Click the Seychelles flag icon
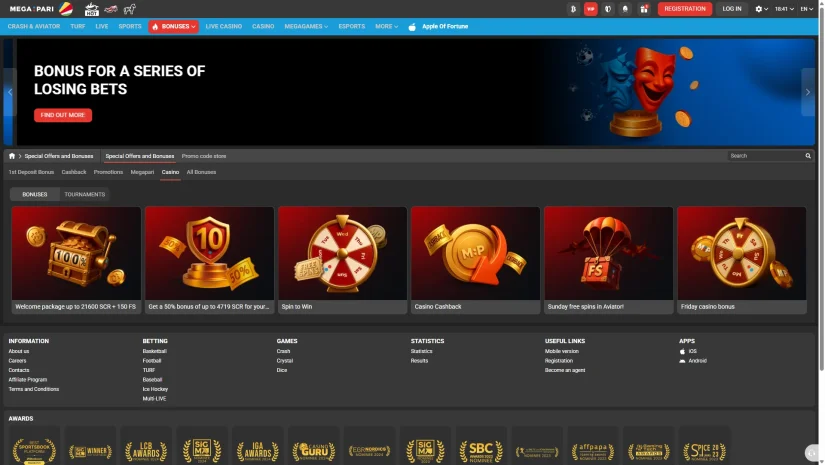Image resolution: width=825 pixels, height=465 pixels. click(66, 9)
